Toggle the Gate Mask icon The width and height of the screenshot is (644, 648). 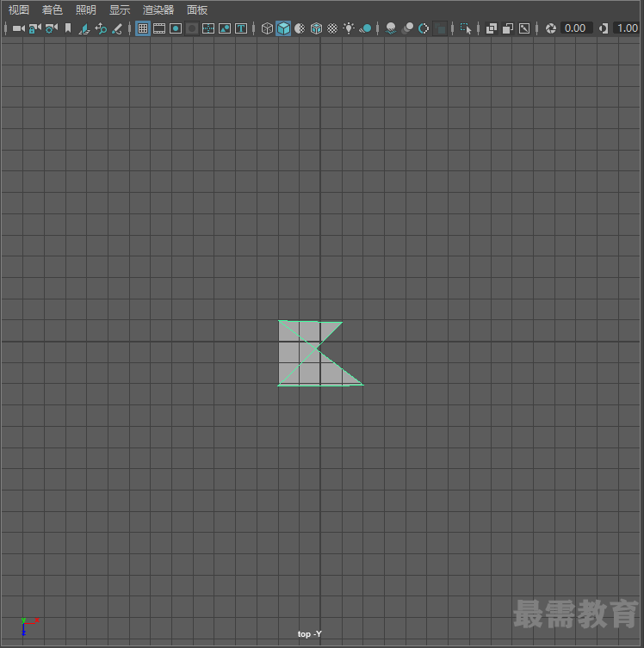[x=192, y=28]
